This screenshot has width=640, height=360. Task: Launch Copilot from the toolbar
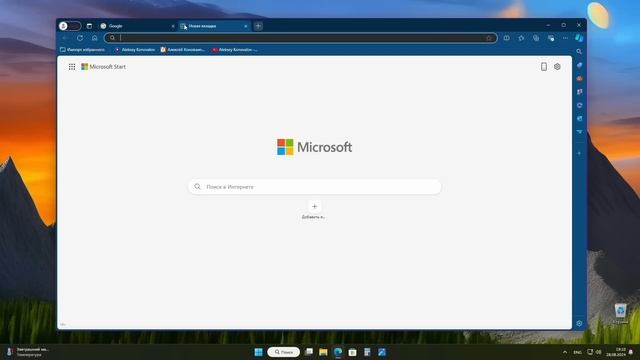point(579,38)
